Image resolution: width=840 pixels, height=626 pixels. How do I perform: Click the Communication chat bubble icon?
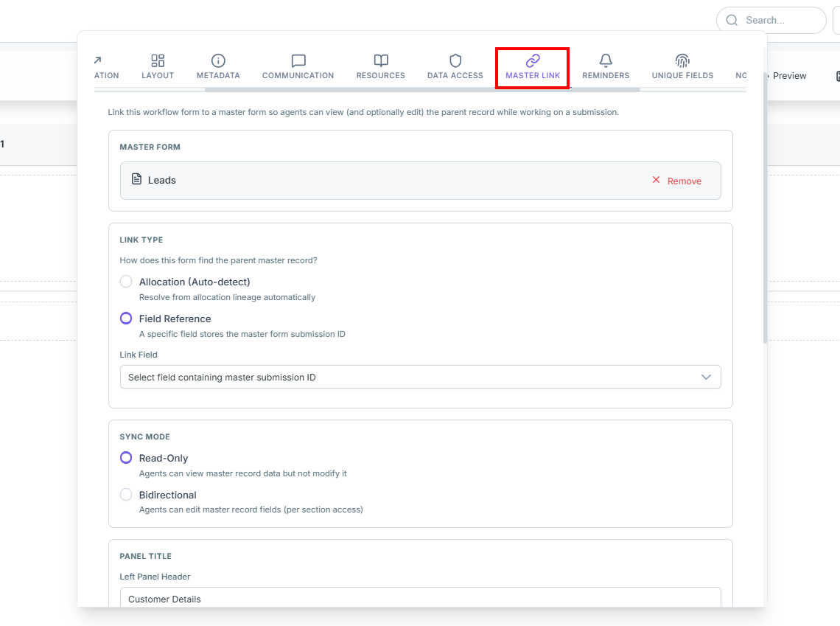tap(298, 60)
